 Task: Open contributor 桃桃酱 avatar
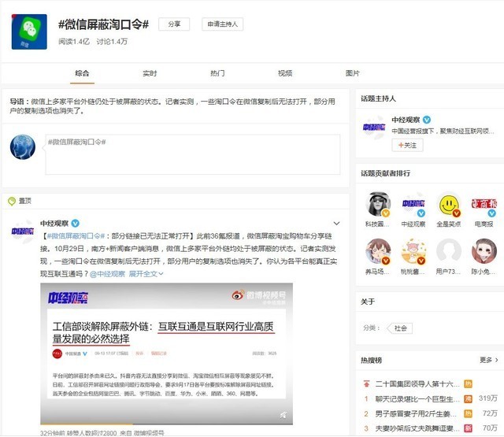pos(413,251)
